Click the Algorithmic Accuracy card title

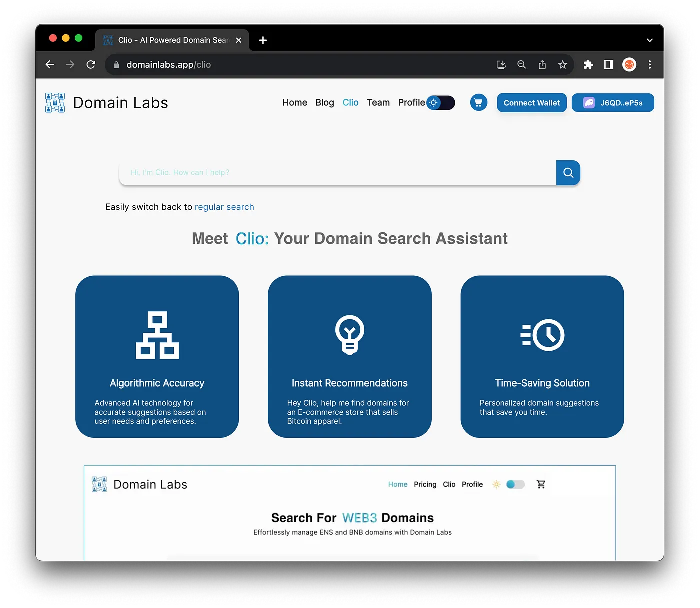coord(157,383)
